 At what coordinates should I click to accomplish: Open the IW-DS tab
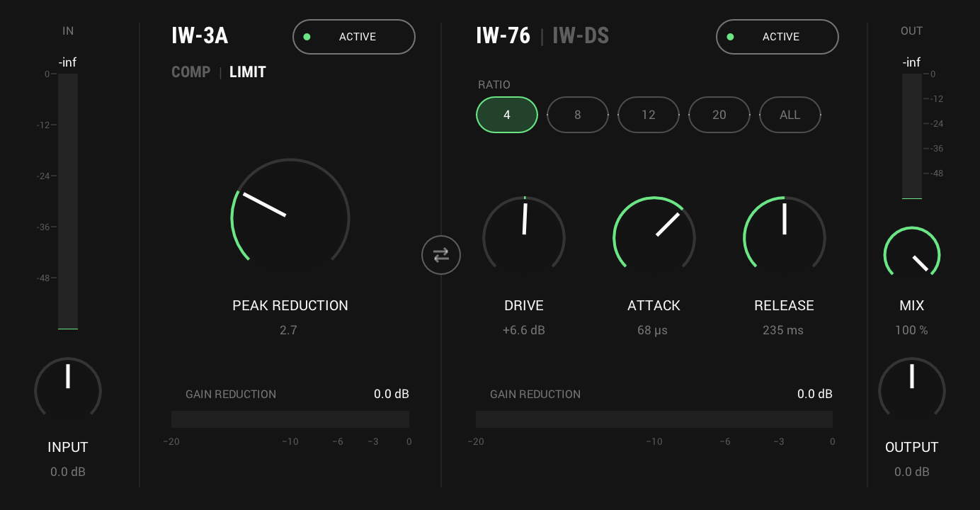tap(581, 36)
